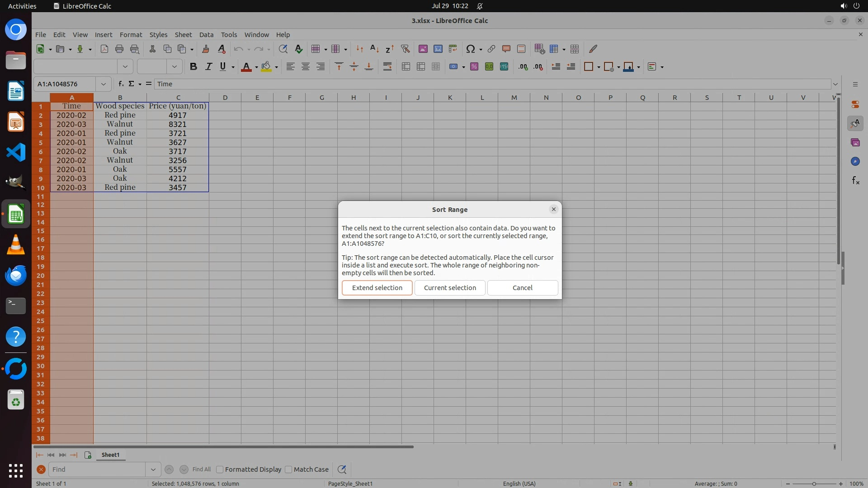Click the Format as Percent icon
Viewport: 868px width, 488px height.
474,67
